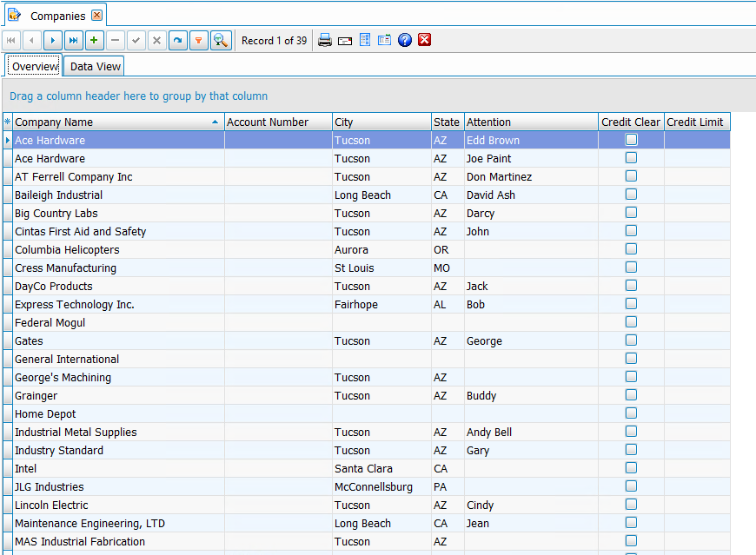756x555 pixels.
Task: Tick Credit Clear for Cintas First Aid and Safety
Action: pos(631,231)
